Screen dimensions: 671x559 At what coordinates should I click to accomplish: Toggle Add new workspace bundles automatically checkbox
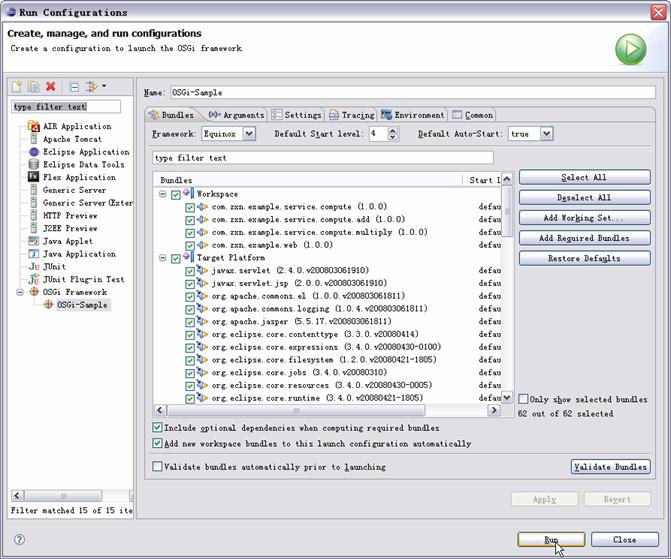[x=157, y=443]
